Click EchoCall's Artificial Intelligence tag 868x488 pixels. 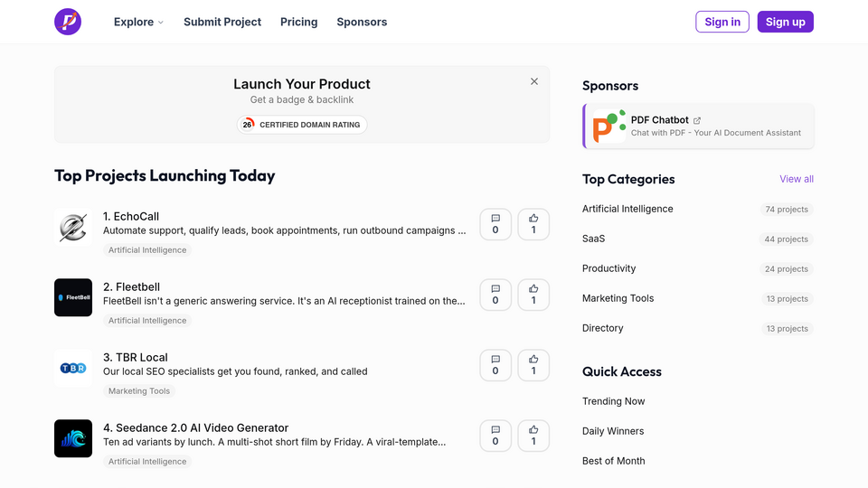147,250
